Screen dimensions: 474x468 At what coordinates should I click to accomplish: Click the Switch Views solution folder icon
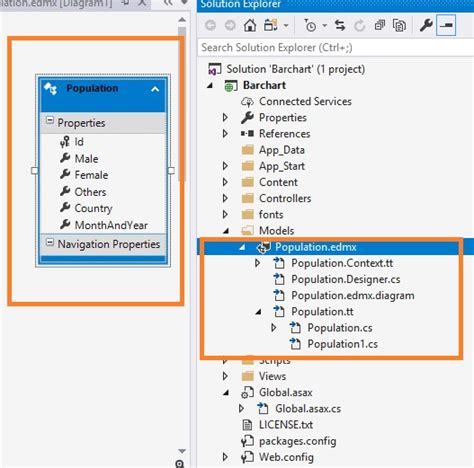270,25
